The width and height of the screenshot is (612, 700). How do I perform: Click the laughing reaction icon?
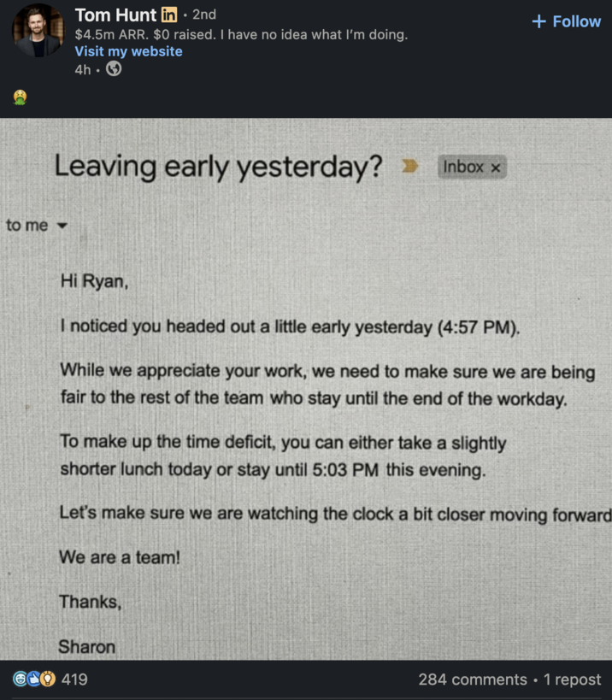[20, 679]
